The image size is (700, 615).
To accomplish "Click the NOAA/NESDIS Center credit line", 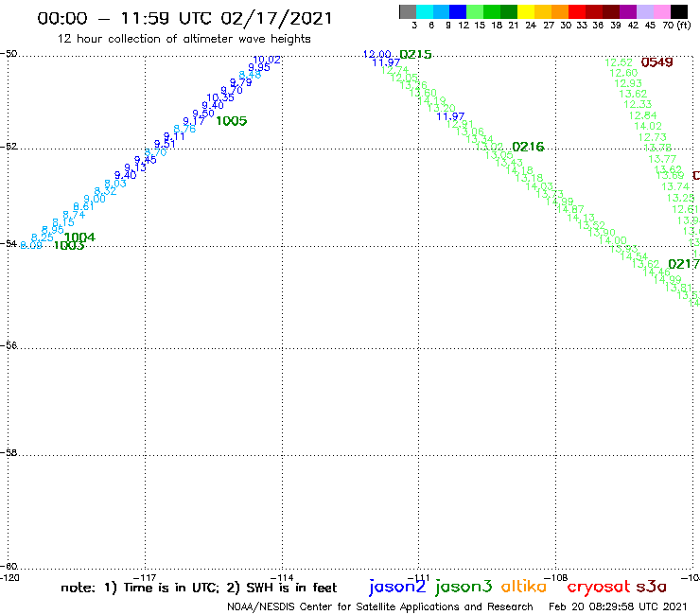I will [380, 606].
